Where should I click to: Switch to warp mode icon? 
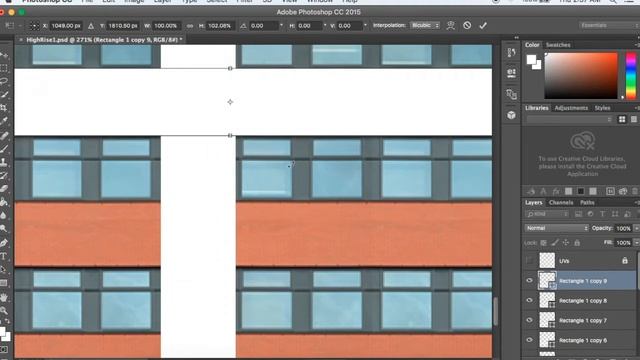(451, 26)
